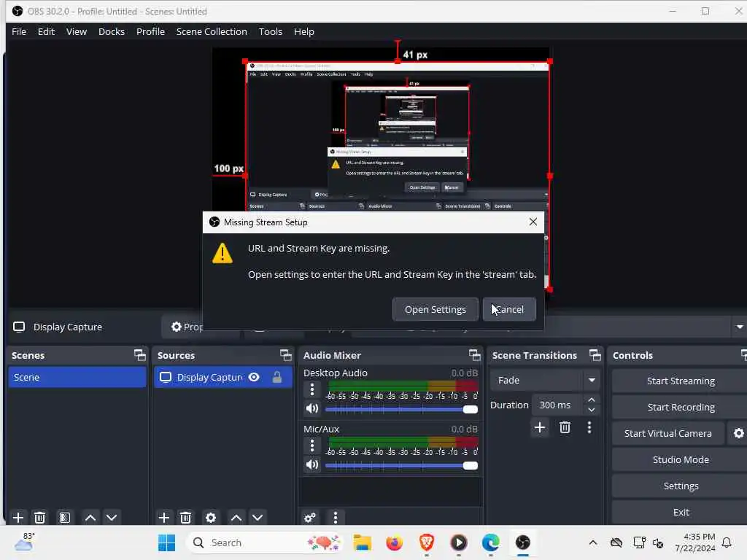
Task: Open the notifications bell in the system tray
Action: pos(727,542)
